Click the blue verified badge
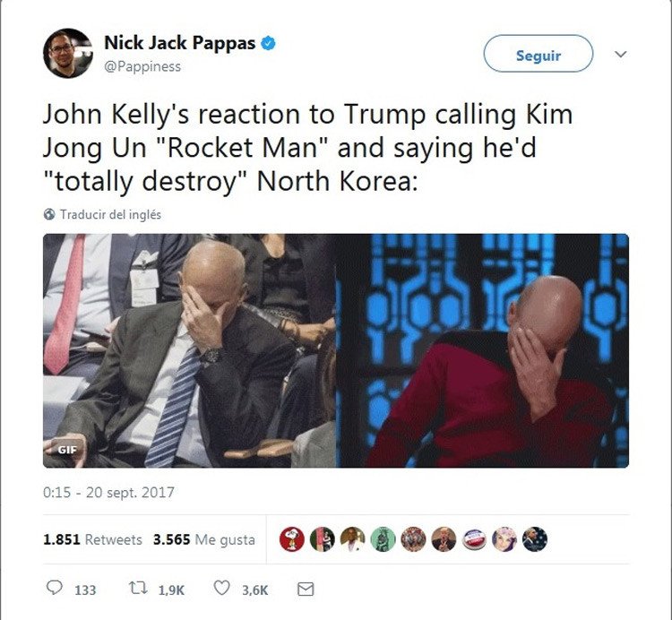The width and height of the screenshot is (672, 620). coord(268,43)
